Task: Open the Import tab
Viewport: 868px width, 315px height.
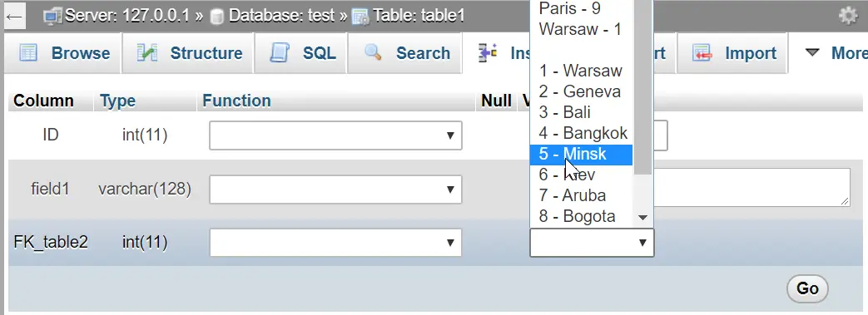Action: 732,53
